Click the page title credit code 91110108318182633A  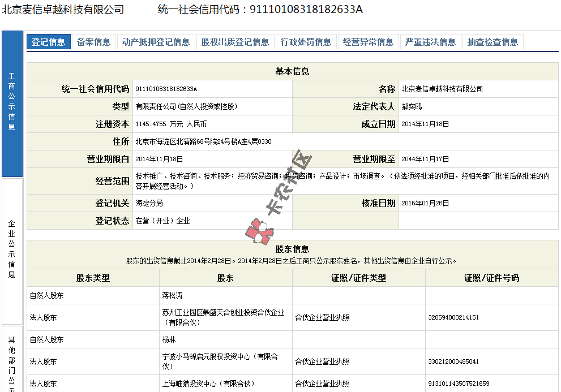(306, 9)
